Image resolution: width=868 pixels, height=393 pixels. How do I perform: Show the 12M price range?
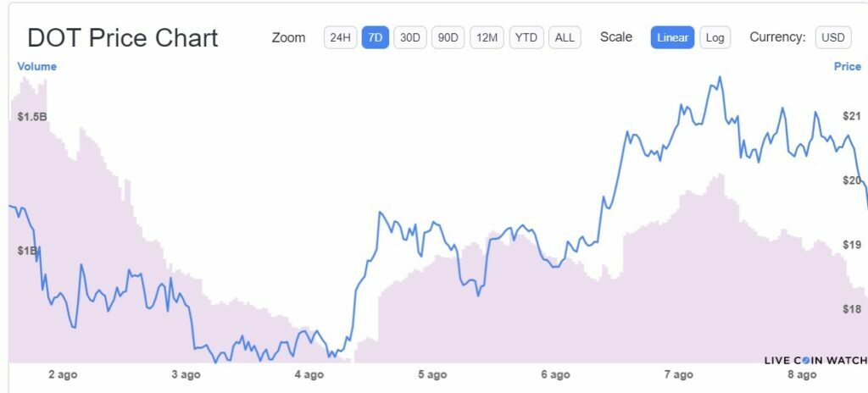pos(487,38)
